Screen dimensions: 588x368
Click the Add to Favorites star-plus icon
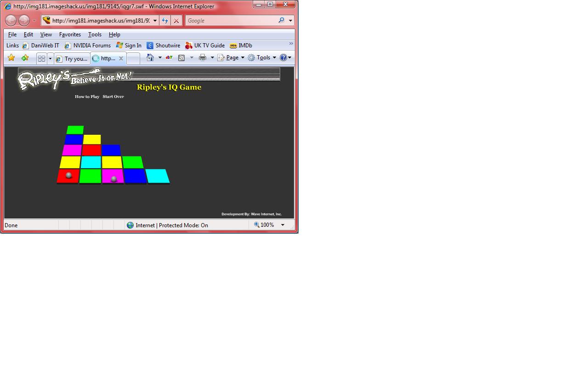(25, 57)
